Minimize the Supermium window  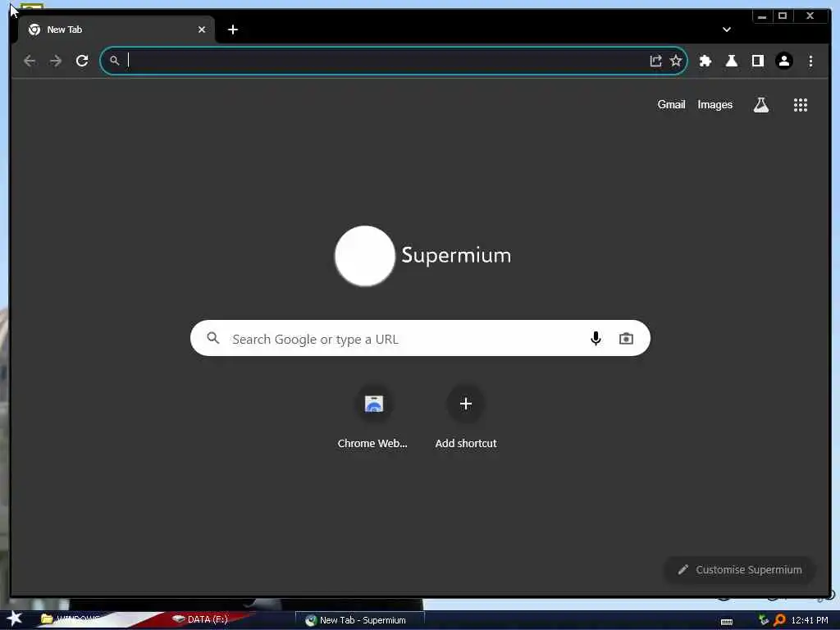[x=762, y=16]
